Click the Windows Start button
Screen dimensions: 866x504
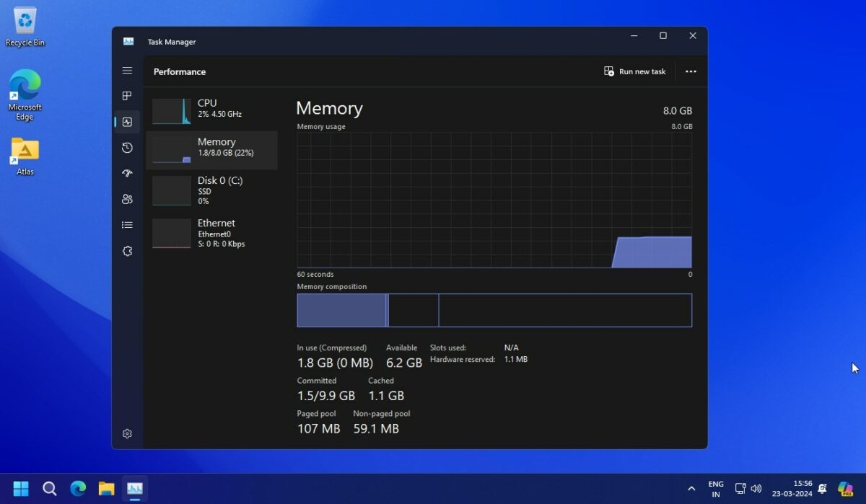click(21, 488)
